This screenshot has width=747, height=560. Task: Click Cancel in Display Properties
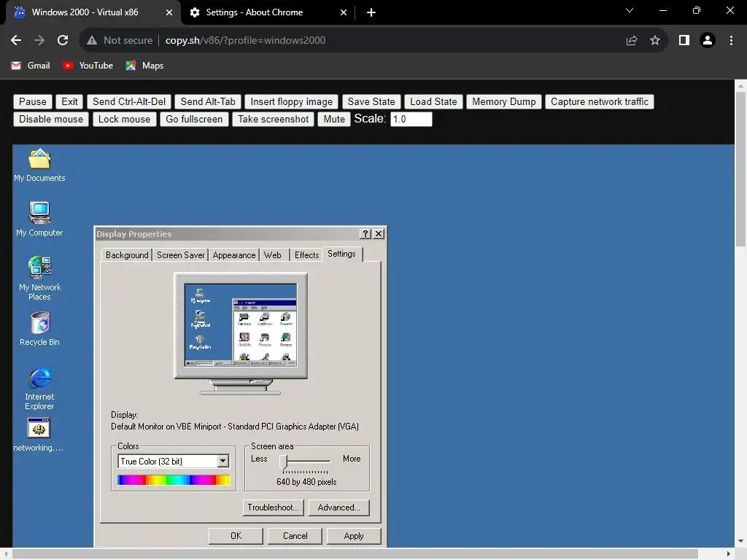click(295, 536)
